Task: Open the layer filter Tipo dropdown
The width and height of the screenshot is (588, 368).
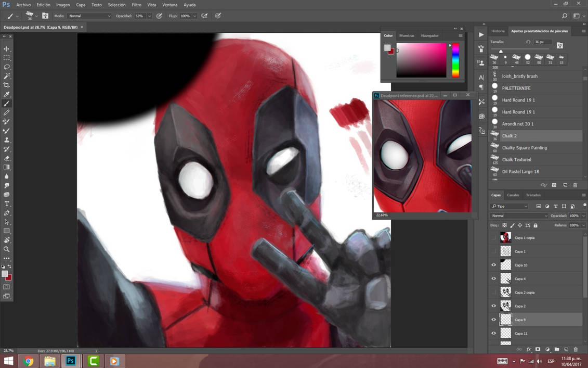Action: pos(509,206)
